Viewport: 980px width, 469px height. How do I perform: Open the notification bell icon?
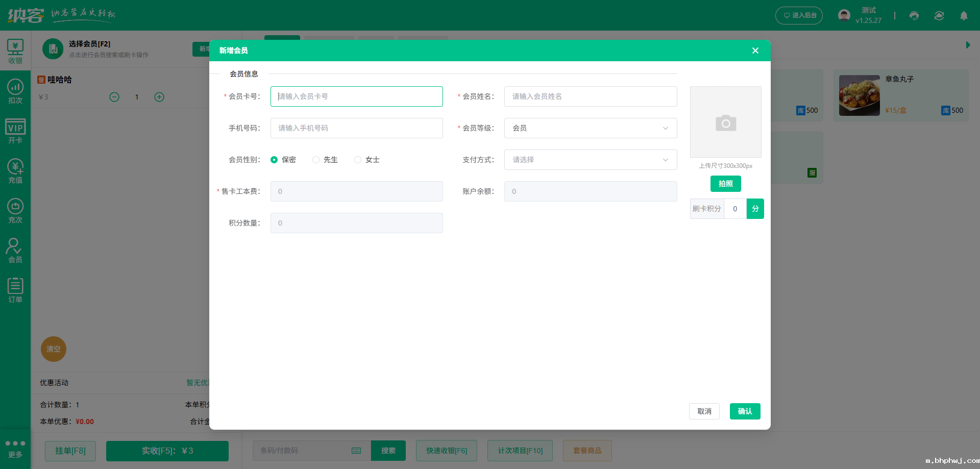(x=964, y=15)
